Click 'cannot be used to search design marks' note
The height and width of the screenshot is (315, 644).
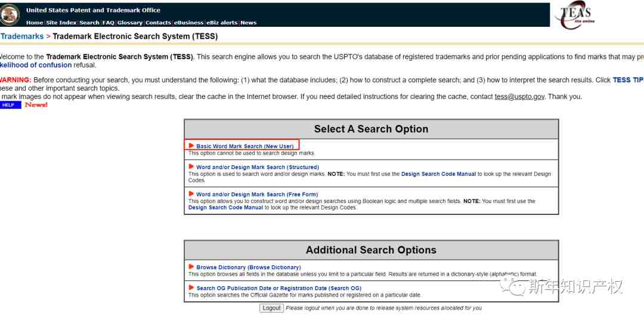point(252,153)
